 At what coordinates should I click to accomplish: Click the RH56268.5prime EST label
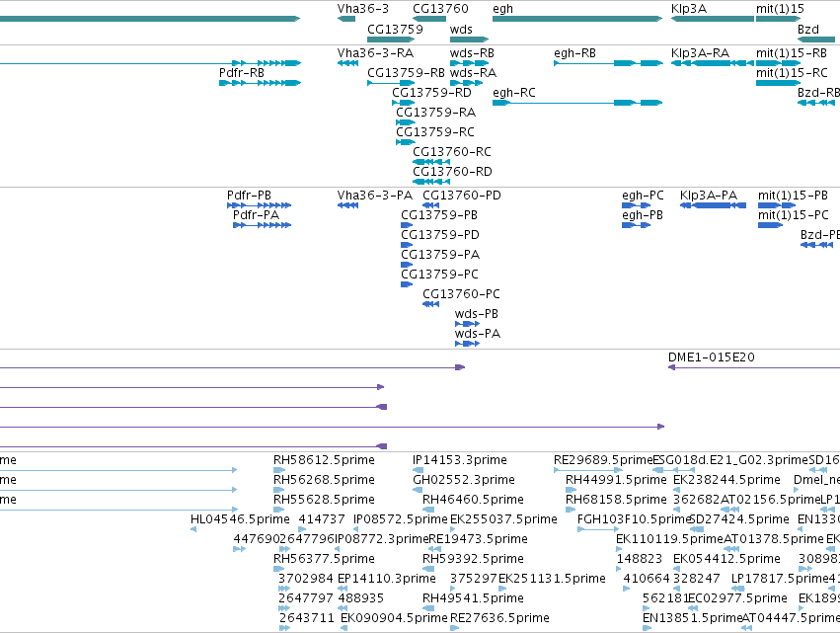pyautogui.click(x=324, y=480)
